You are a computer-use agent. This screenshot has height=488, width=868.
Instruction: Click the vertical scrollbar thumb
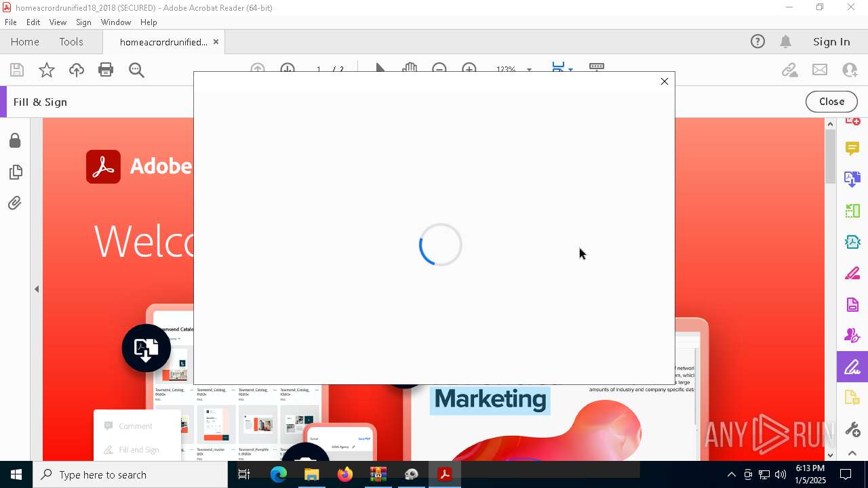830,157
